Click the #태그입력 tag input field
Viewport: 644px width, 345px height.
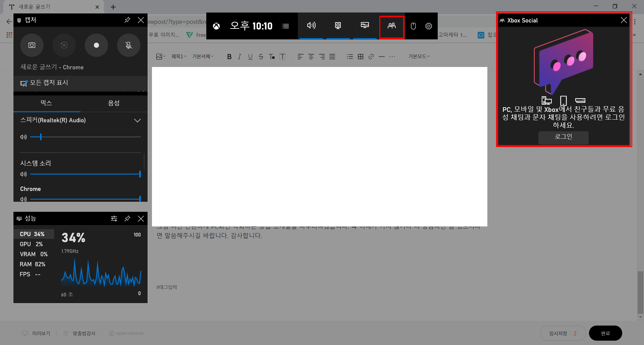(167, 287)
